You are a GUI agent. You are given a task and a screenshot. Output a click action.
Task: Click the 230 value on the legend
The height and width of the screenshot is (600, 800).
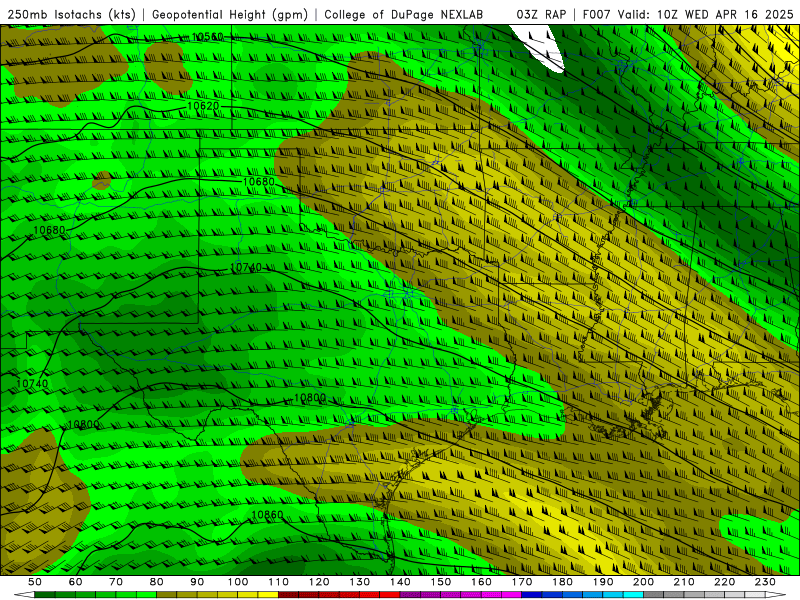[x=765, y=582]
